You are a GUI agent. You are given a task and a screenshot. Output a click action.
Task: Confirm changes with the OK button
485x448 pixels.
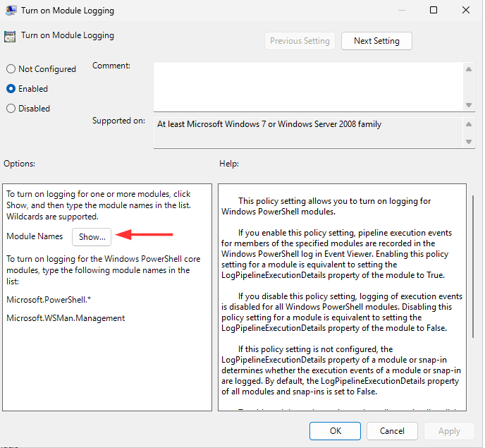tap(336, 430)
